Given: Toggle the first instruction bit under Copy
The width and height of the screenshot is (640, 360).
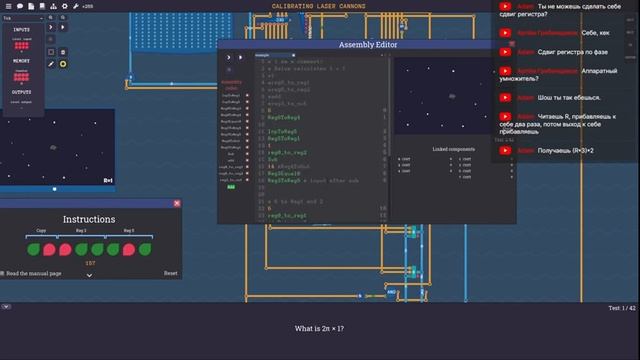Looking at the screenshot, I should point(33,249).
